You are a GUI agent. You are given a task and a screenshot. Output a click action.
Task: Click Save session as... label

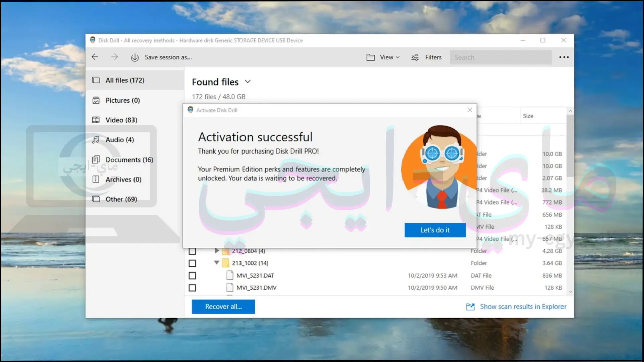168,57
